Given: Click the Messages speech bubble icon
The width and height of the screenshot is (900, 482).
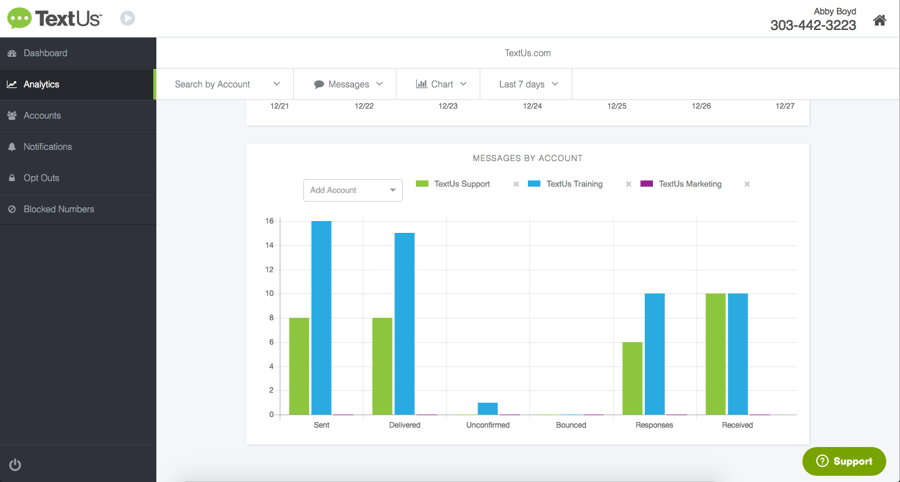Looking at the screenshot, I should pyautogui.click(x=319, y=84).
